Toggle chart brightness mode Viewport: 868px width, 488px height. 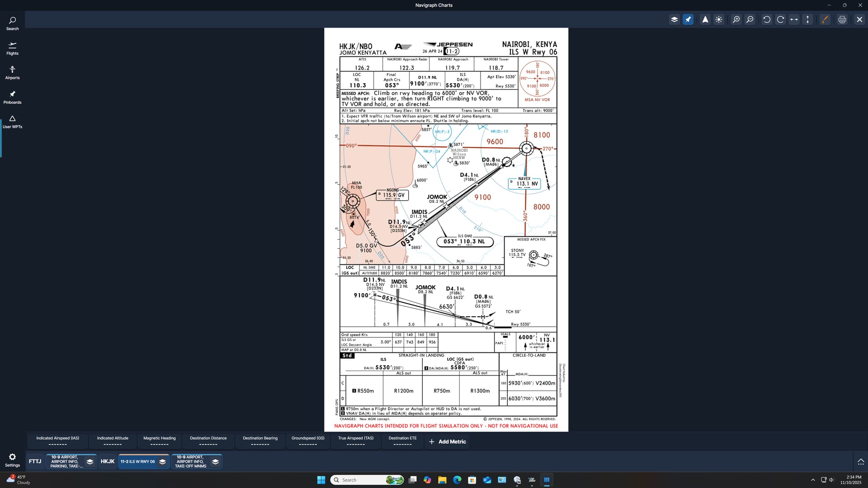(719, 19)
